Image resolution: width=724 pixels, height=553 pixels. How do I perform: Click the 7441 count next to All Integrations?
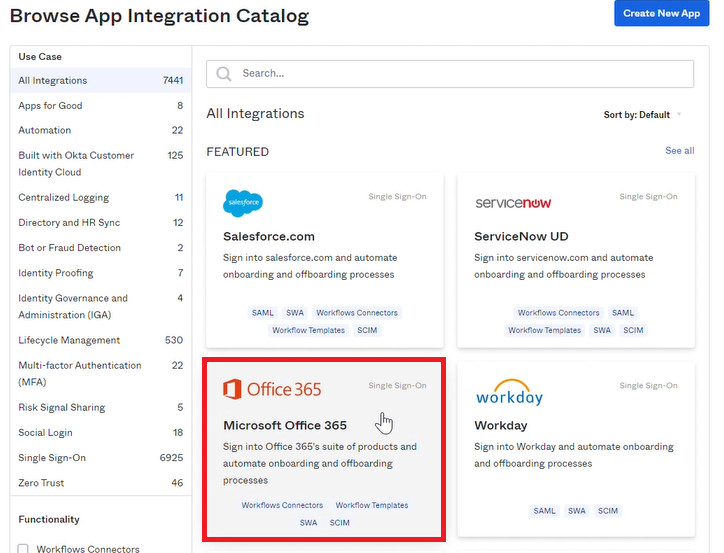pos(173,80)
